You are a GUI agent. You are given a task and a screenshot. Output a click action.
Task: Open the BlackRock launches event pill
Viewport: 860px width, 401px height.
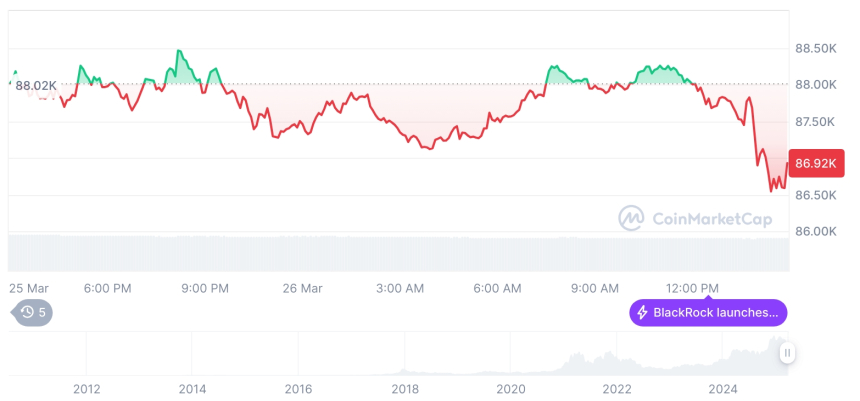(708, 313)
